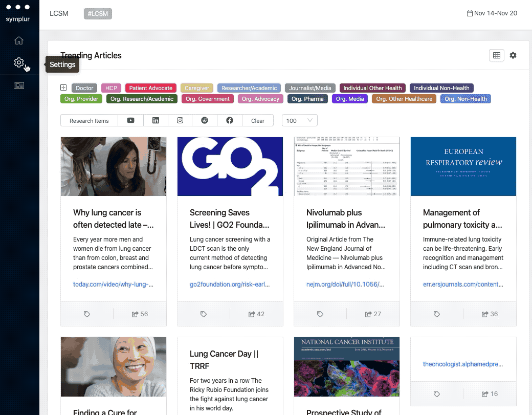This screenshot has height=415, width=532.
Task: Toggle Org. Research/Academic filter
Action: click(142, 99)
